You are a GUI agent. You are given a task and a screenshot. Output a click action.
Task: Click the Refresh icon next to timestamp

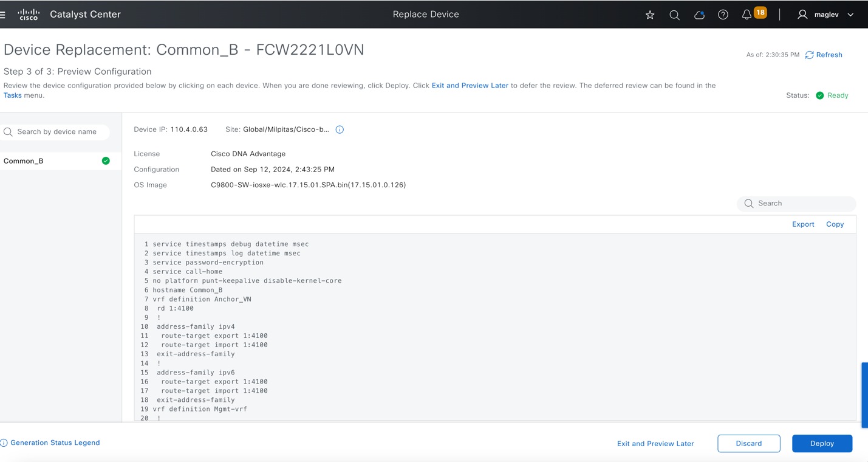809,55
